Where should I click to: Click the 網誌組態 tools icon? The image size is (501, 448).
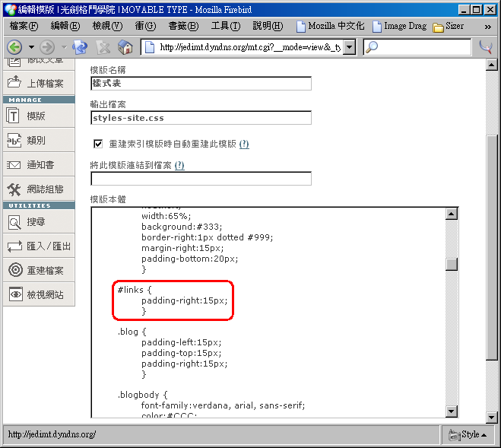pos(14,189)
